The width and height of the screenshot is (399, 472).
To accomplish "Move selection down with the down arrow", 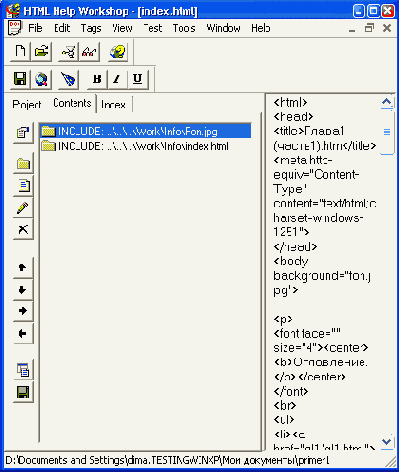I will pyautogui.click(x=23, y=290).
